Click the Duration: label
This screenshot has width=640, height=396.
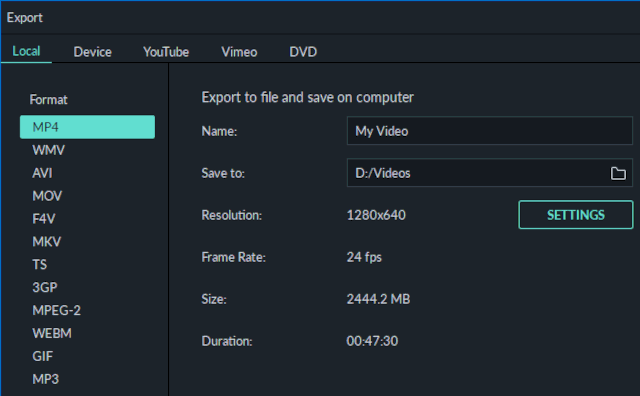pos(227,341)
